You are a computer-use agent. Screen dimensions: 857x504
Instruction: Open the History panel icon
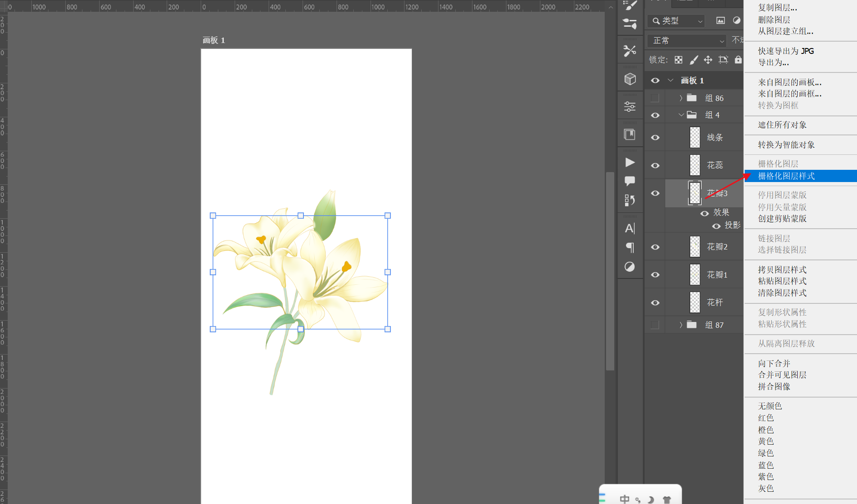pos(630,200)
